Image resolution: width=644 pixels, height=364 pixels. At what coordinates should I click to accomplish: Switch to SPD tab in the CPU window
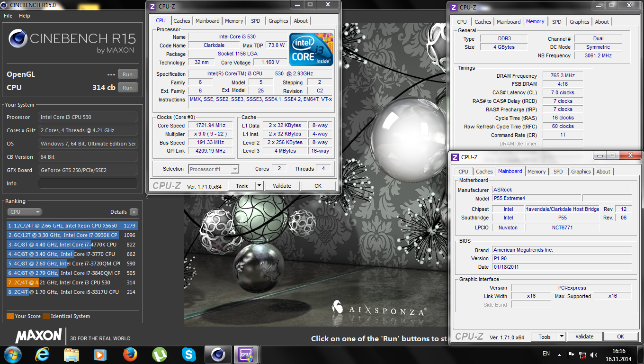click(256, 21)
